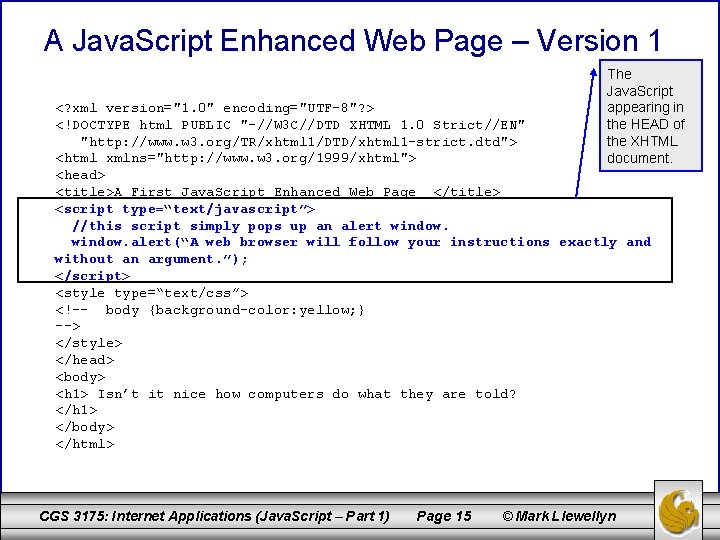The width and height of the screenshot is (720, 540).
Task: Click the golden Pegasus logo icon
Action: 678,511
